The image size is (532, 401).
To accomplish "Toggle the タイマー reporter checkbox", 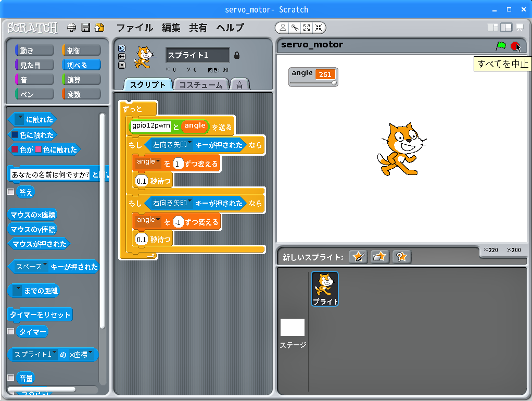I will tap(11, 331).
